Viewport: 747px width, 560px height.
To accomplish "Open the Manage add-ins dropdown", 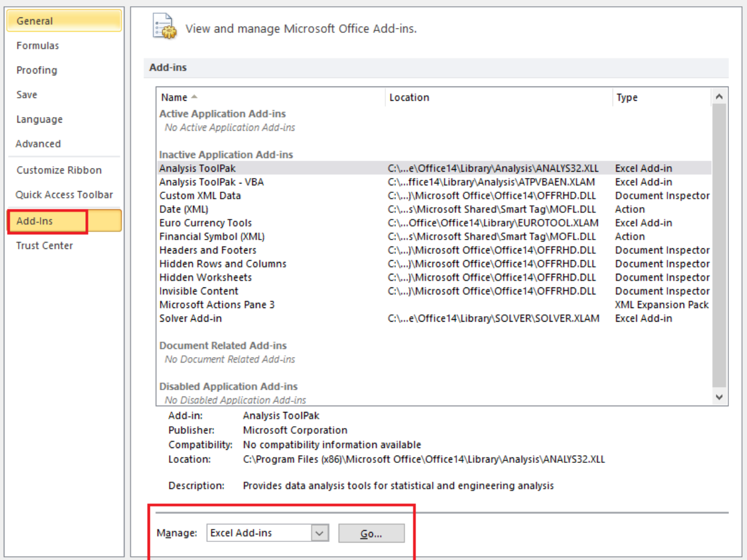I will click(320, 533).
